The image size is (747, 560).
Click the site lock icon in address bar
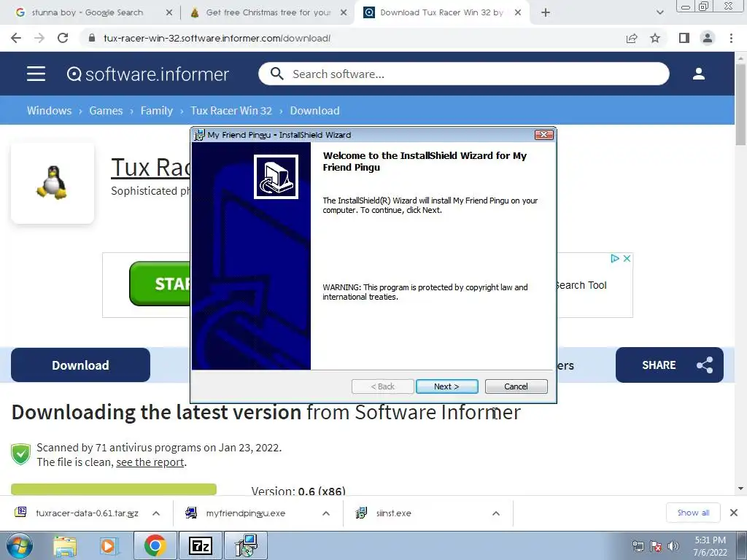pos(92,38)
